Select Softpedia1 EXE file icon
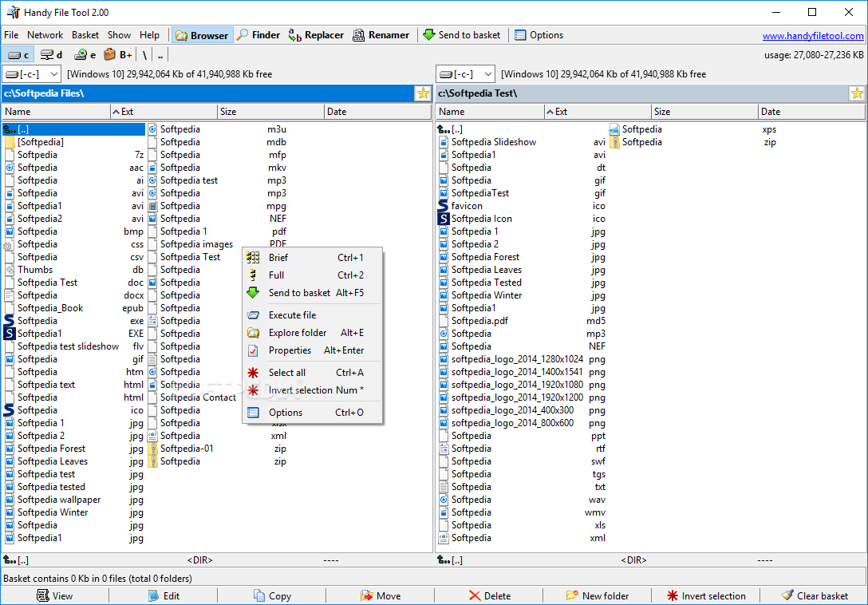This screenshot has height=605, width=868. [10, 334]
